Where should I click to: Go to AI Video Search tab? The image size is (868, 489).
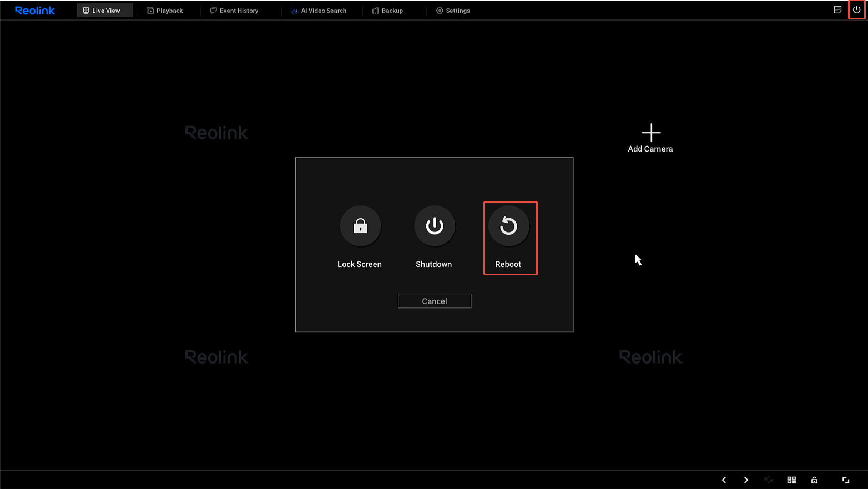tap(319, 11)
